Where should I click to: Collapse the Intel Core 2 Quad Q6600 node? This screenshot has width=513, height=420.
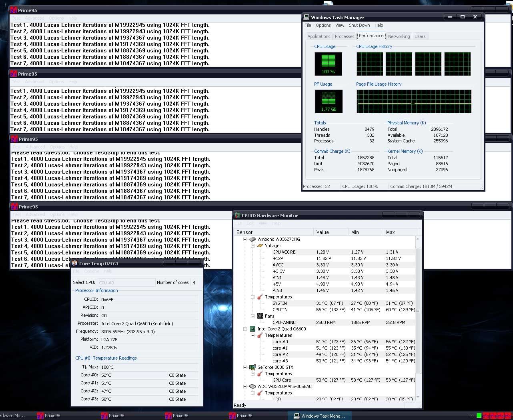pyautogui.click(x=245, y=329)
